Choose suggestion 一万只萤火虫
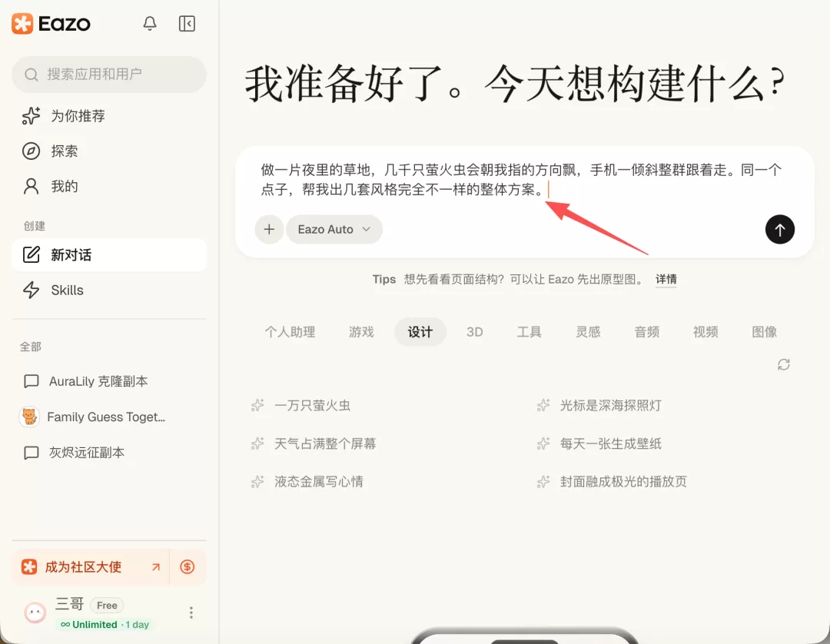Image resolution: width=830 pixels, height=644 pixels. pos(312,405)
